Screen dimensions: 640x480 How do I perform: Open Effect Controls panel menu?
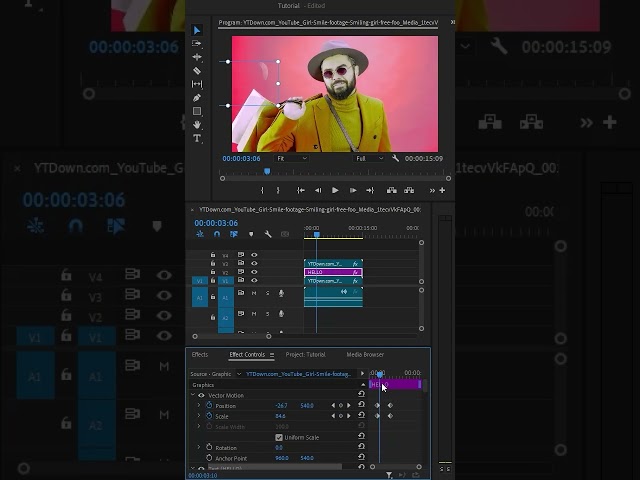point(272,355)
